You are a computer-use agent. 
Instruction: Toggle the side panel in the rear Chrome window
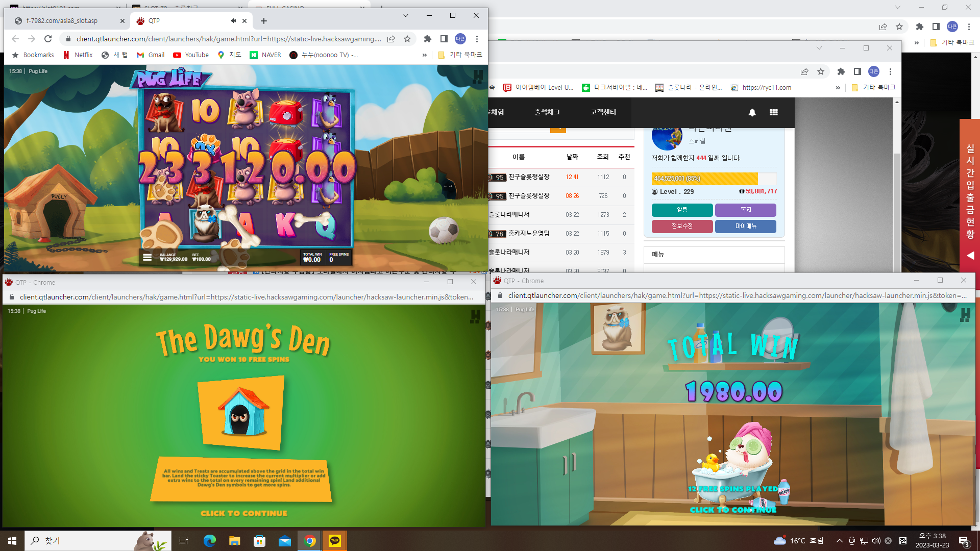pos(936,27)
